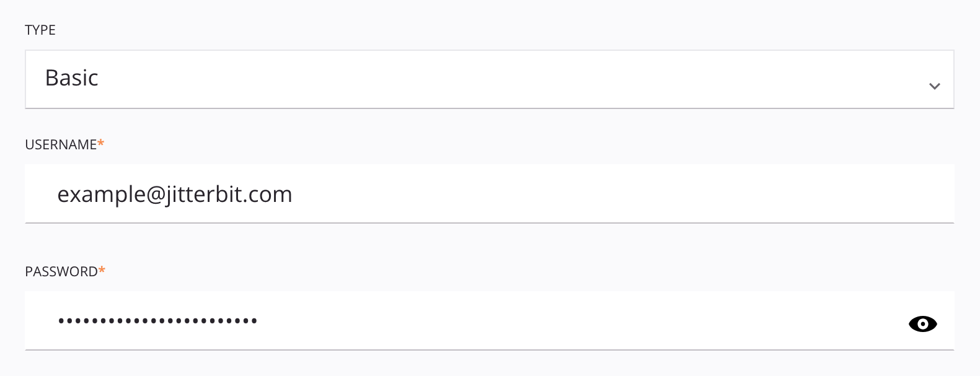Click the chevron arrow in Type field

click(934, 86)
